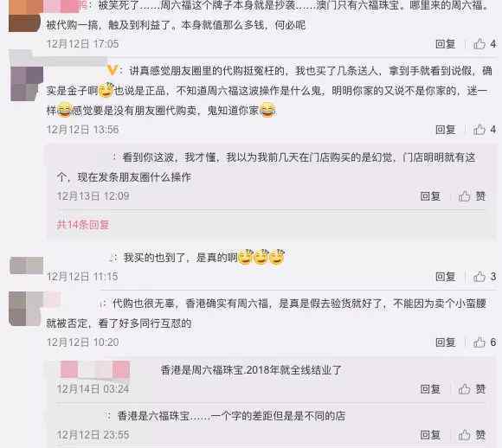Like the comment posted 12月12日 17:05
The image size is (502, 448).
point(485,44)
